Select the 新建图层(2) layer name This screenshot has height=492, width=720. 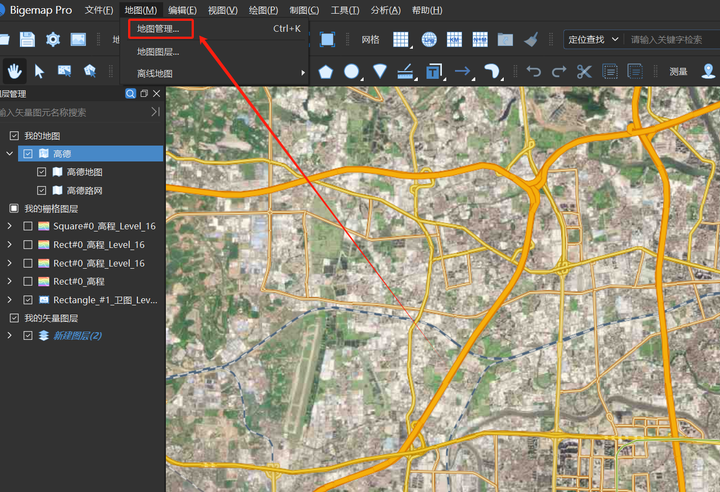tap(78, 335)
